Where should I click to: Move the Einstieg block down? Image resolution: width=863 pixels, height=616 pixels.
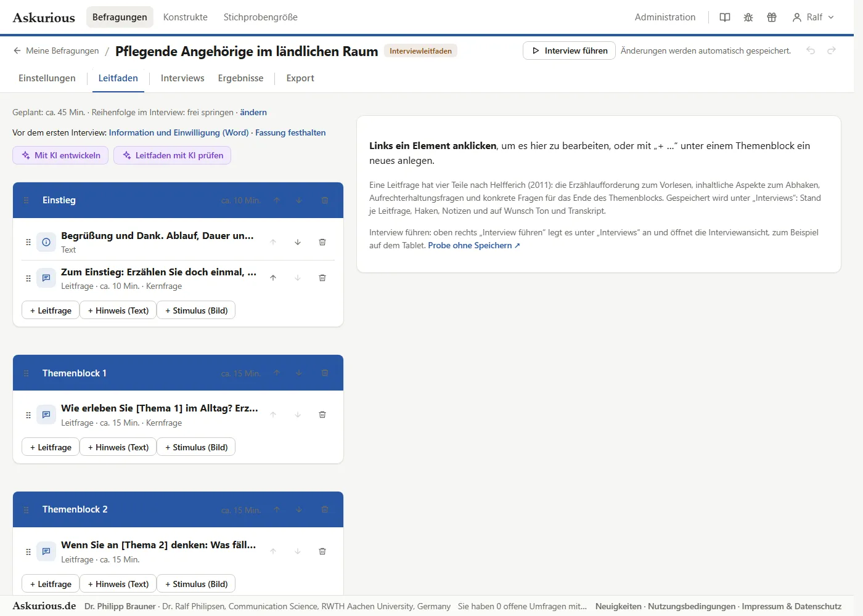click(x=299, y=200)
